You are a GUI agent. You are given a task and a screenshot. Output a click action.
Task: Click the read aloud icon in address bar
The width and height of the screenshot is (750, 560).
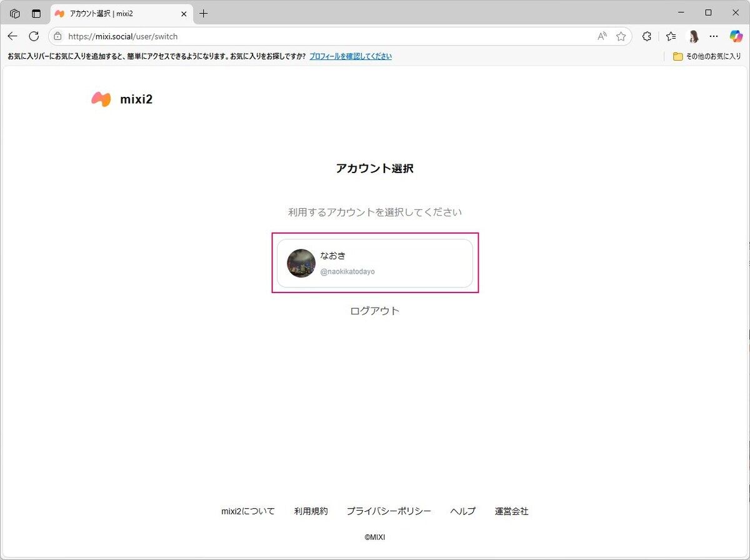point(602,36)
